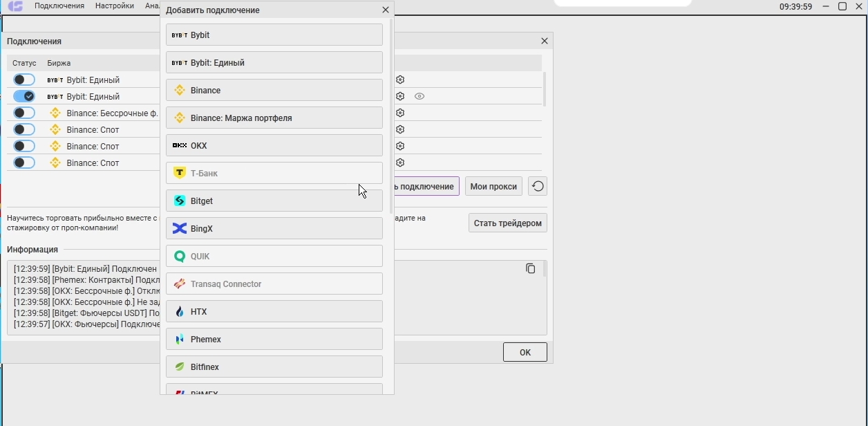The height and width of the screenshot is (426, 868).
Task: Open gear settings for the last Binance: Спот row
Action: tap(400, 163)
